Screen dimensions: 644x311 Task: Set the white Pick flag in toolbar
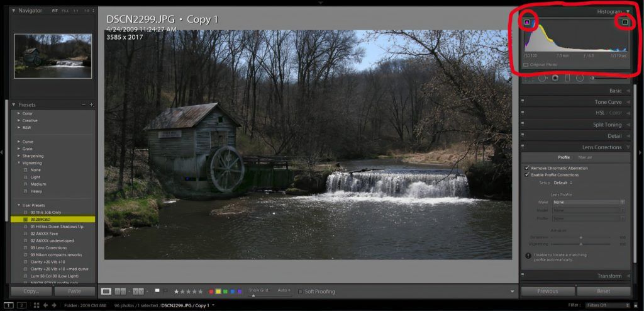(158, 291)
